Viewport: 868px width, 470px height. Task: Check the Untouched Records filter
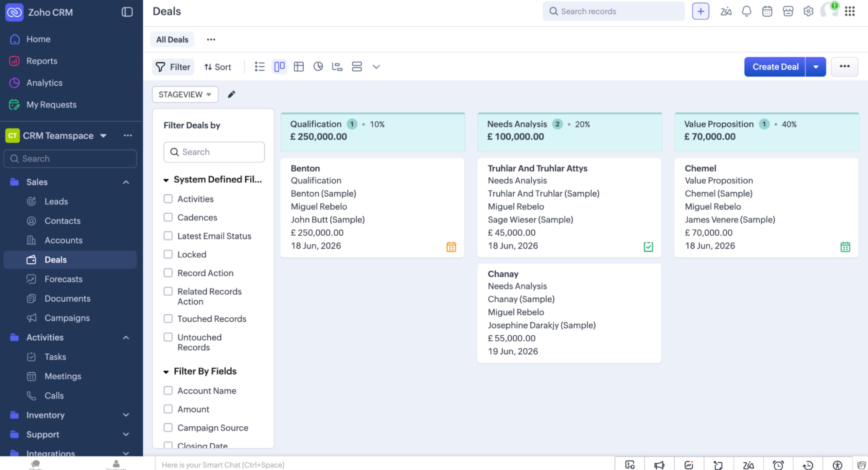[168, 338]
